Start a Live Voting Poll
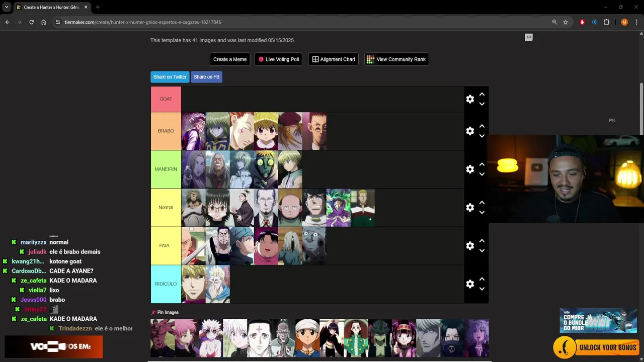The width and height of the screenshot is (644, 362). 278,59
